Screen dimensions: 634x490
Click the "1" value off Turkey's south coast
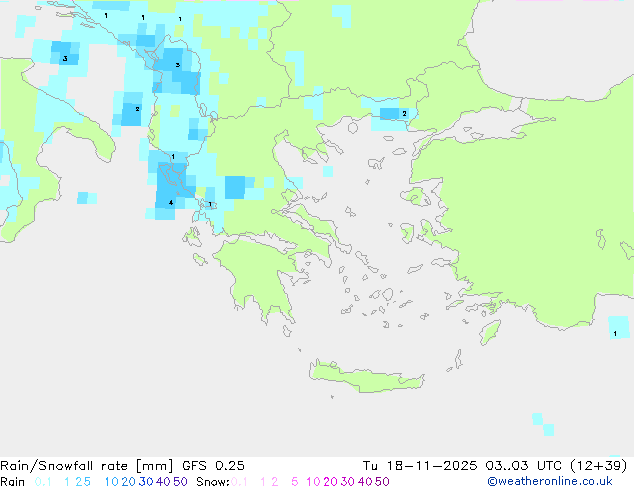coord(615,334)
